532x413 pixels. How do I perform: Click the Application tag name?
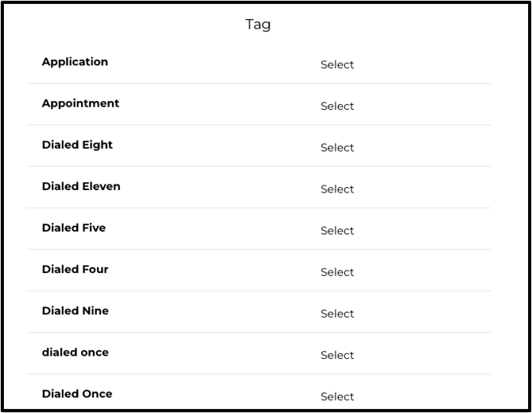75,62
